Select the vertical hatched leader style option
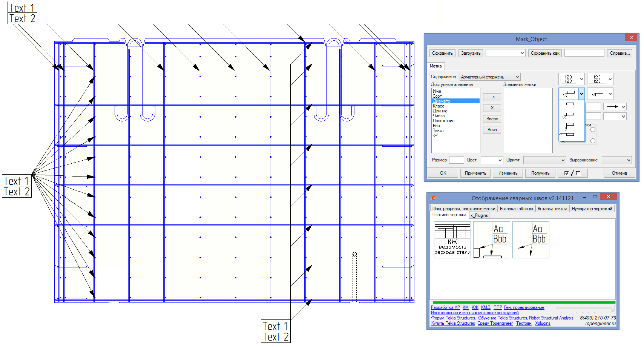644x347 pixels. pos(569,126)
